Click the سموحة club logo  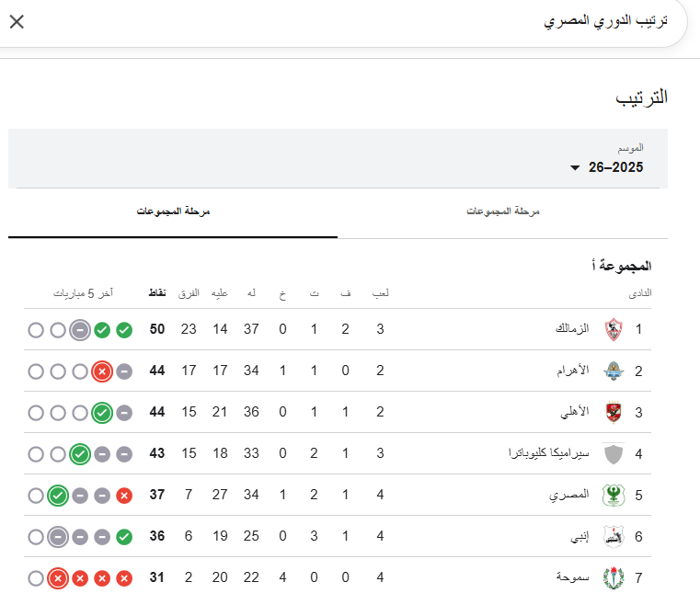click(x=614, y=578)
